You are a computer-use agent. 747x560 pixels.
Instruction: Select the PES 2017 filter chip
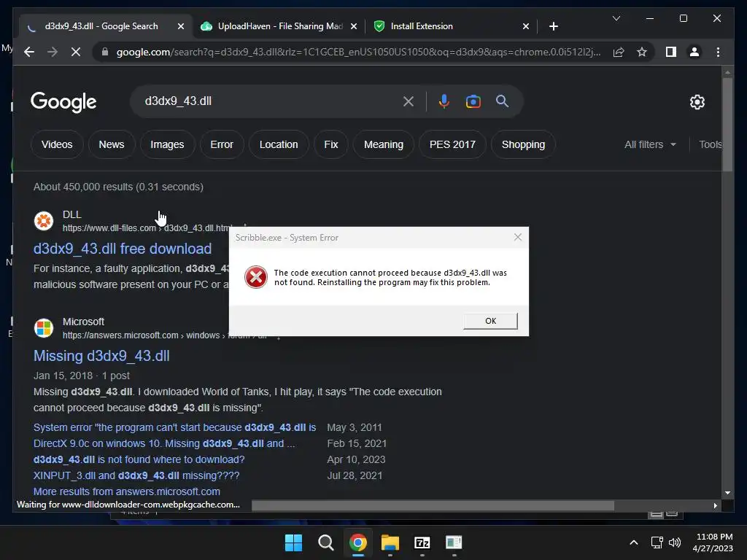click(452, 144)
